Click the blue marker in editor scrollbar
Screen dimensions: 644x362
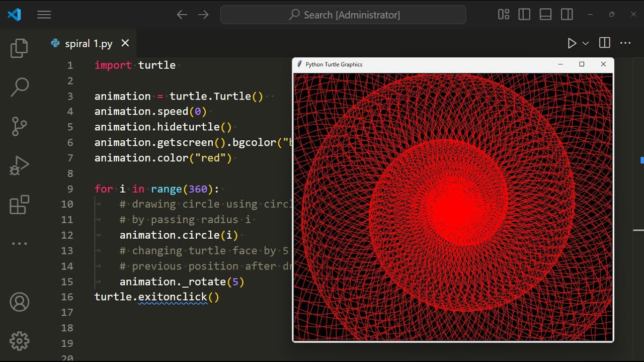[x=642, y=160]
